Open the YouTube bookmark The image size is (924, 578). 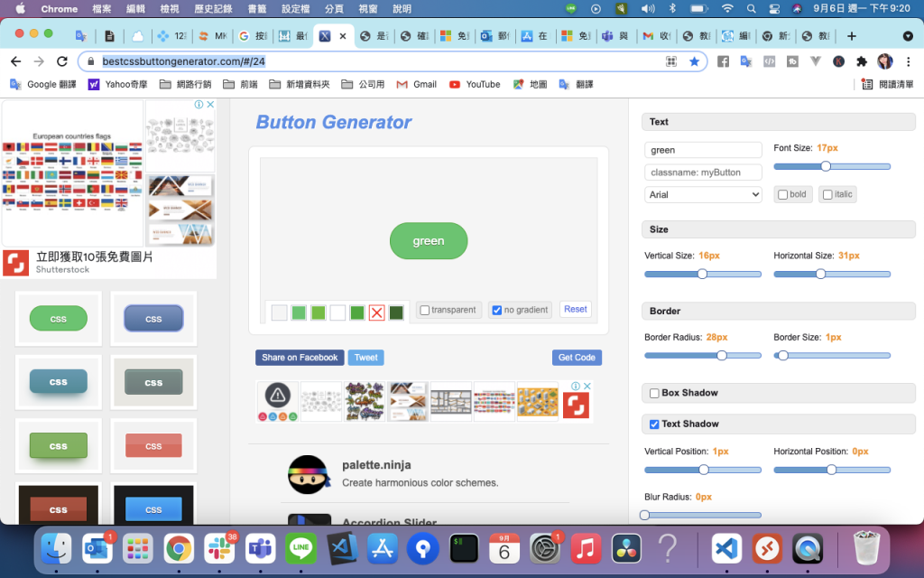pyautogui.click(x=475, y=84)
